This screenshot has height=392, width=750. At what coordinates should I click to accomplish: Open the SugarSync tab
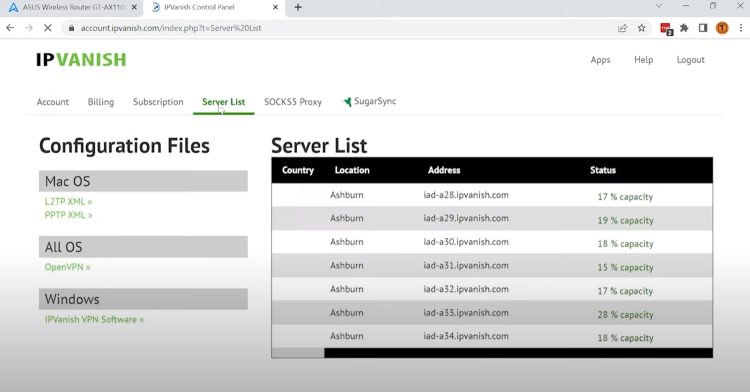click(370, 101)
